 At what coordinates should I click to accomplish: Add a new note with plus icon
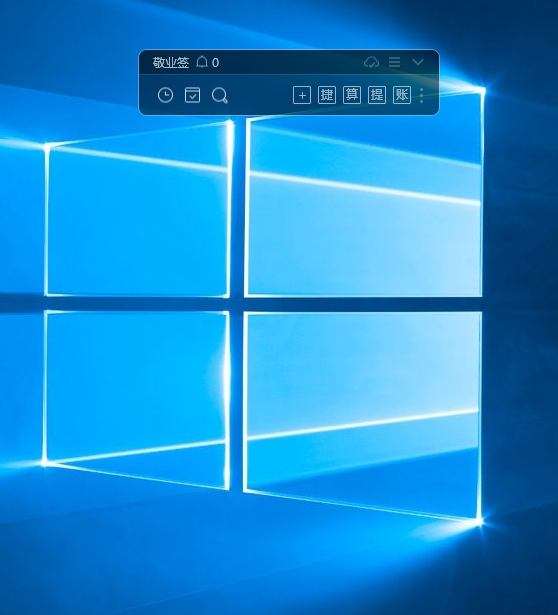pyautogui.click(x=302, y=95)
